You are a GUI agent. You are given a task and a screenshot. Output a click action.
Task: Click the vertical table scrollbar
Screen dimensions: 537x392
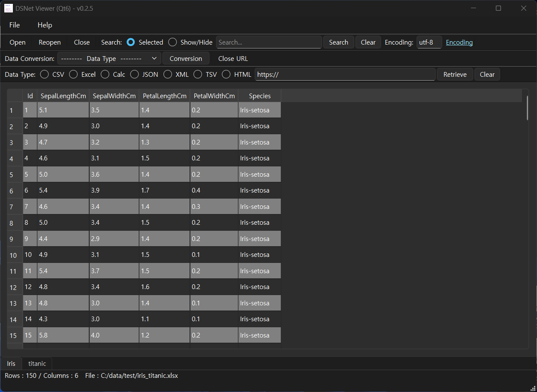527,108
